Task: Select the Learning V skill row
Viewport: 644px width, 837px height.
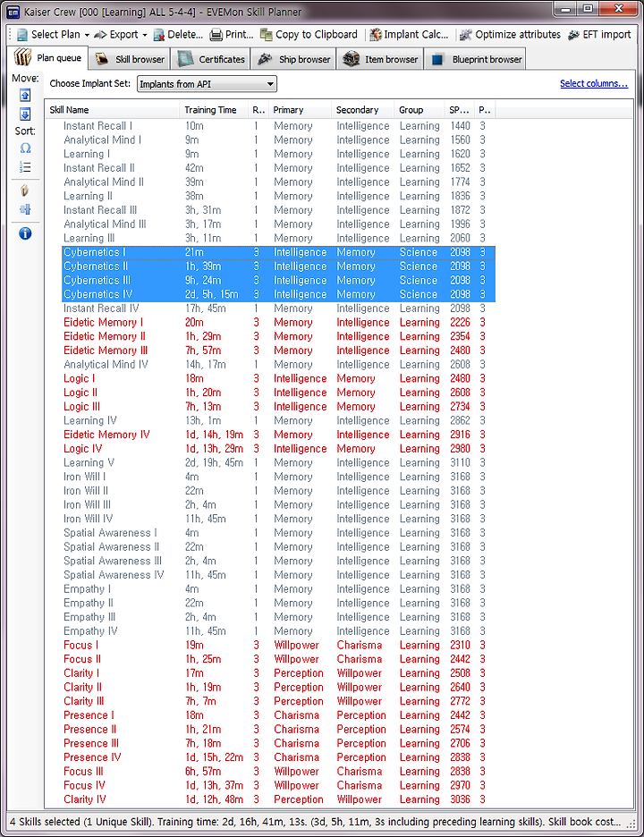Action: (278, 463)
